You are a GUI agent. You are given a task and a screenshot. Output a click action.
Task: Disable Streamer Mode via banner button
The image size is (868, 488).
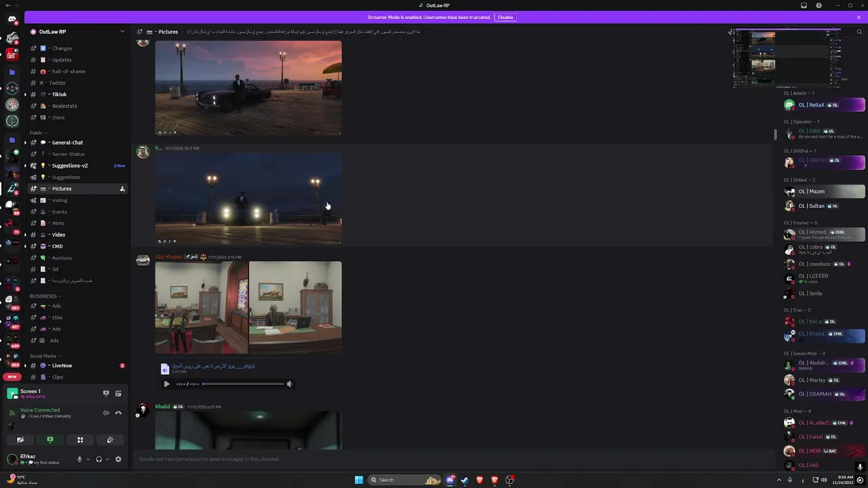[x=505, y=17]
